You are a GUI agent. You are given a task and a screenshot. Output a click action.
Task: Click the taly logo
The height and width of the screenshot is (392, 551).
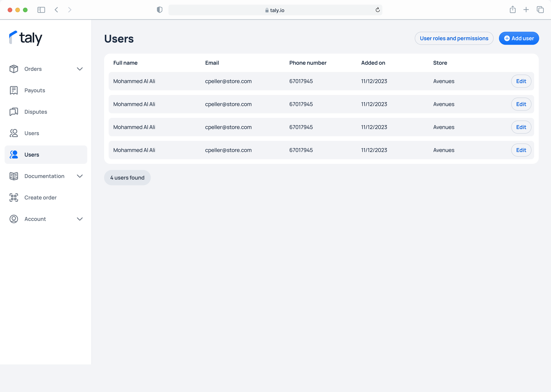[x=26, y=38]
